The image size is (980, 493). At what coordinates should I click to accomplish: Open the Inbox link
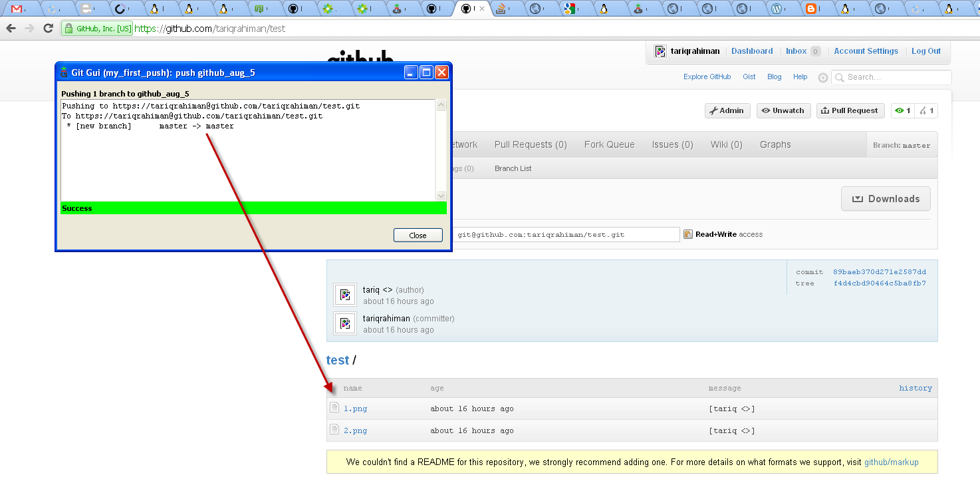[x=796, y=51]
